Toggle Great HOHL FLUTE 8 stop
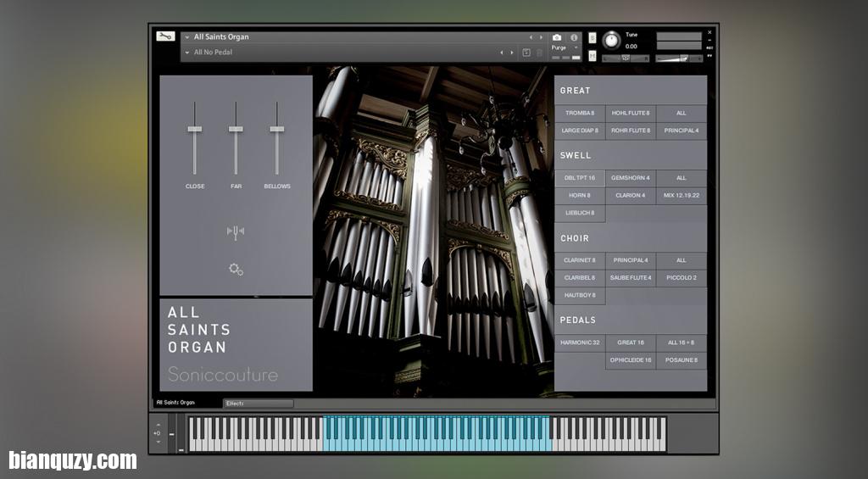 tap(631, 113)
